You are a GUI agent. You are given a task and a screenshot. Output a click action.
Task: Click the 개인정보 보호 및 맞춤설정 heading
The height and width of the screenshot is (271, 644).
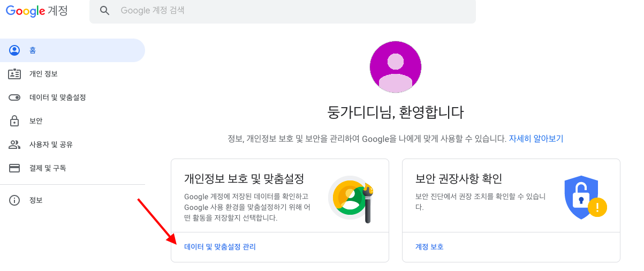[x=244, y=178]
